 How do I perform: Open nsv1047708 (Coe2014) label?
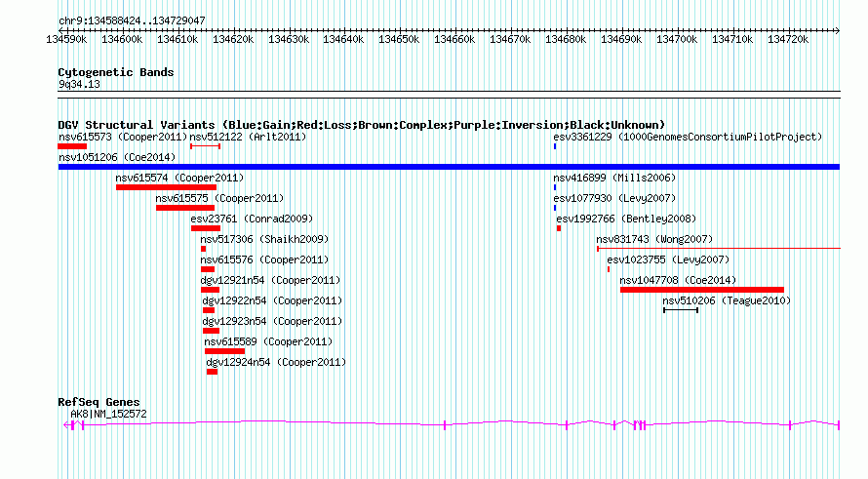pyautogui.click(x=678, y=280)
